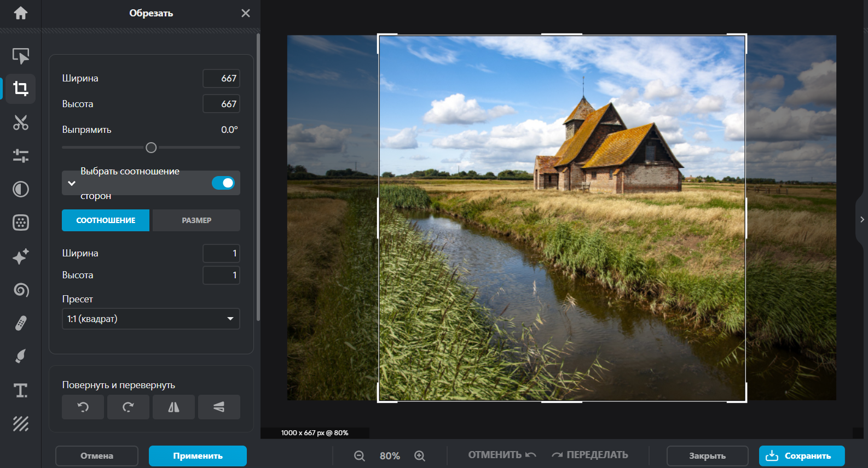The width and height of the screenshot is (868, 468).
Task: Open the Adjust sliders tool
Action: click(x=21, y=156)
